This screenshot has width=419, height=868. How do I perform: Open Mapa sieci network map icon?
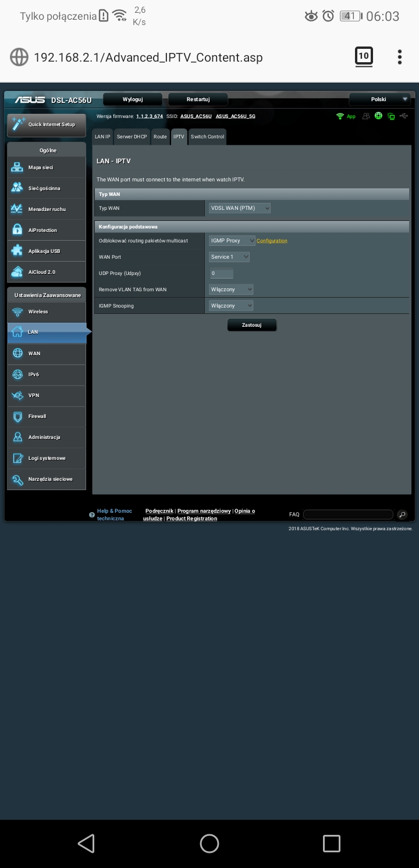[17, 167]
